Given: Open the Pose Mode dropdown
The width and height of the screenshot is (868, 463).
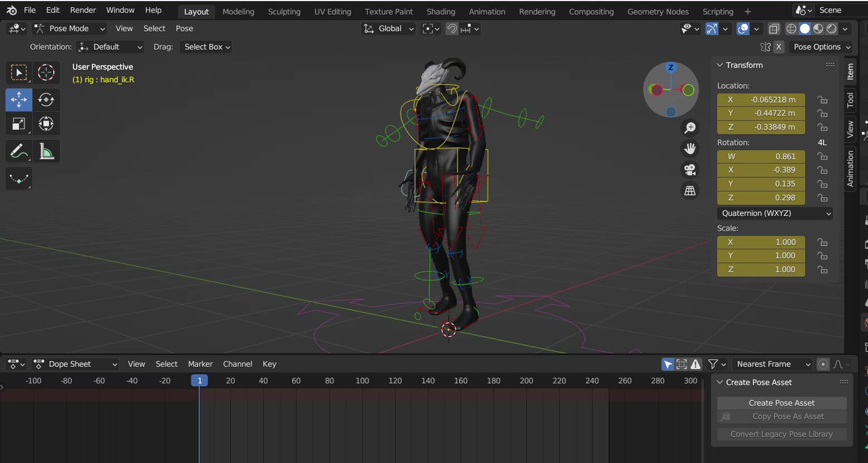Looking at the screenshot, I should pos(69,28).
